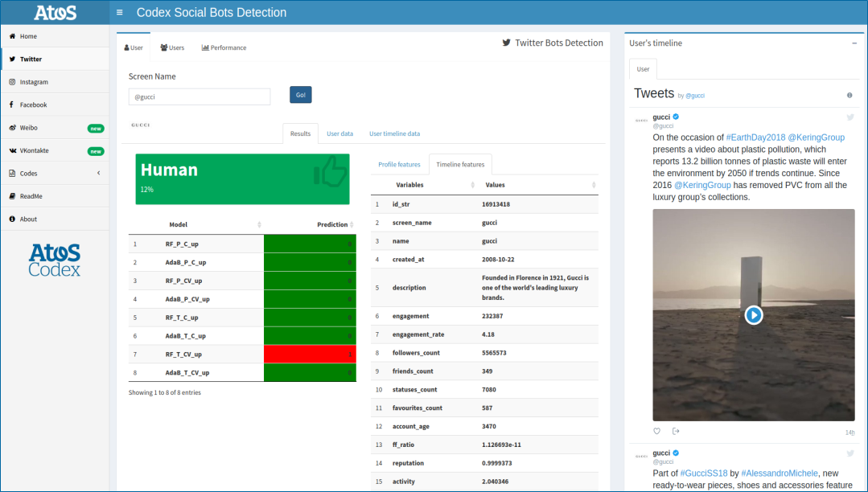Click the Twitter Bots Detection bird icon

tap(506, 43)
